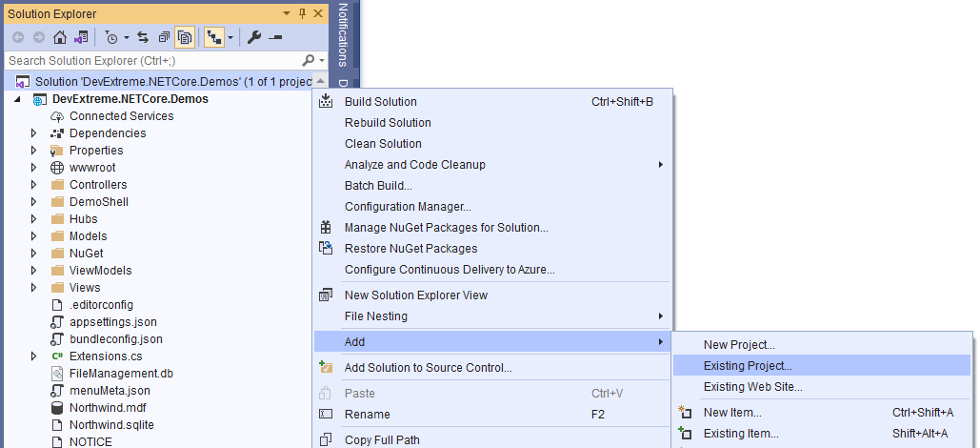
Task: Click the wwwroot globe icon
Action: (57, 168)
